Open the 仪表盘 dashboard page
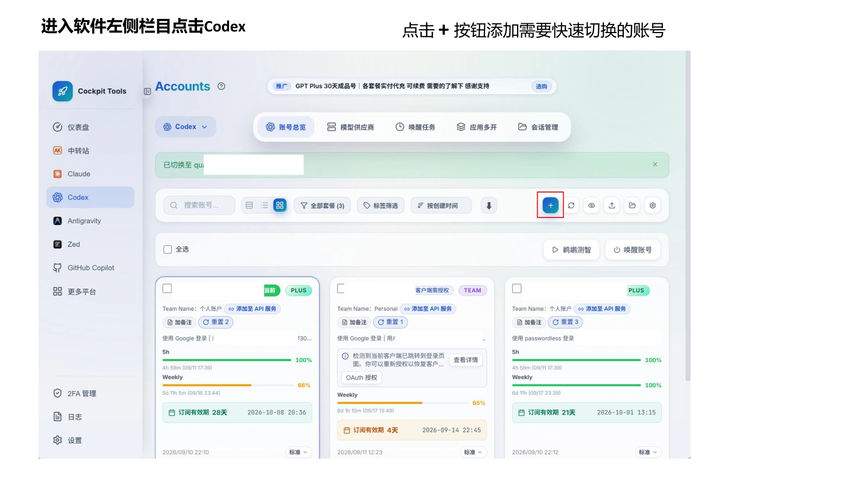 (x=90, y=127)
